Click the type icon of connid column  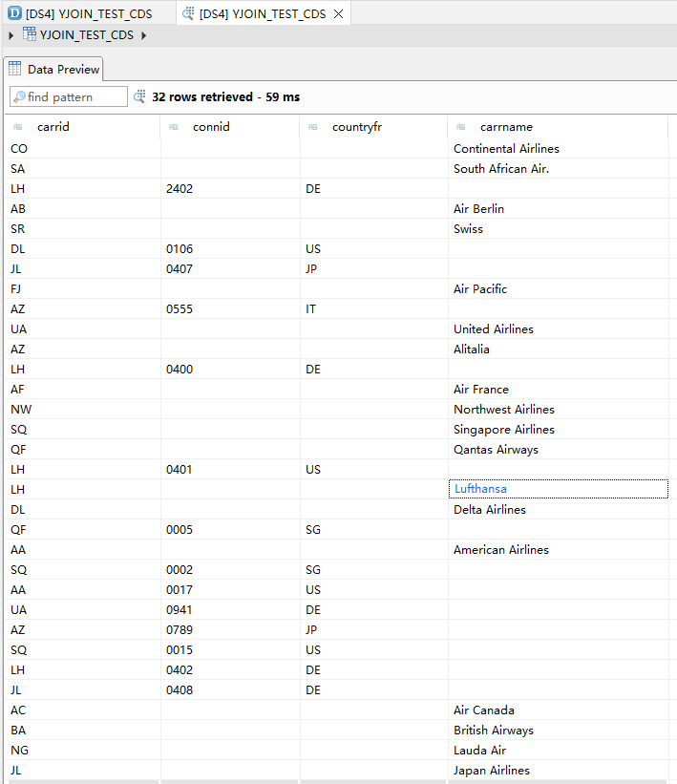click(x=173, y=127)
